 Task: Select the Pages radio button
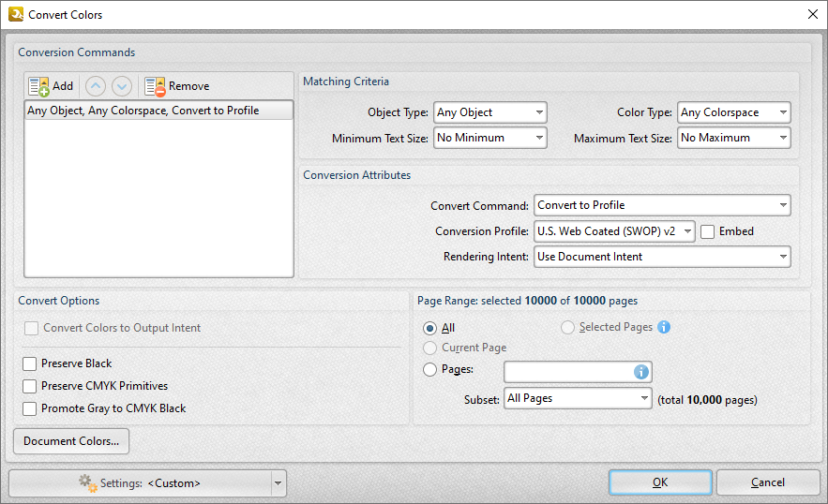pos(429,369)
